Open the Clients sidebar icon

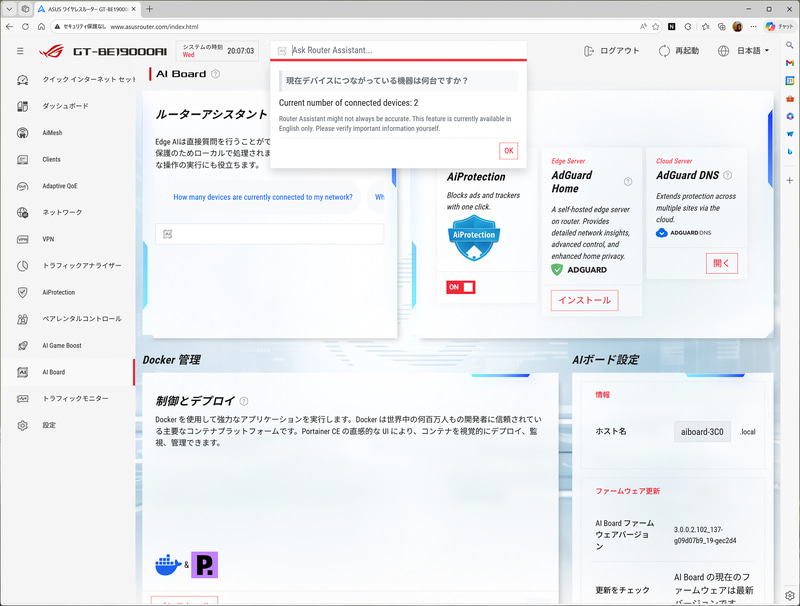(22, 160)
